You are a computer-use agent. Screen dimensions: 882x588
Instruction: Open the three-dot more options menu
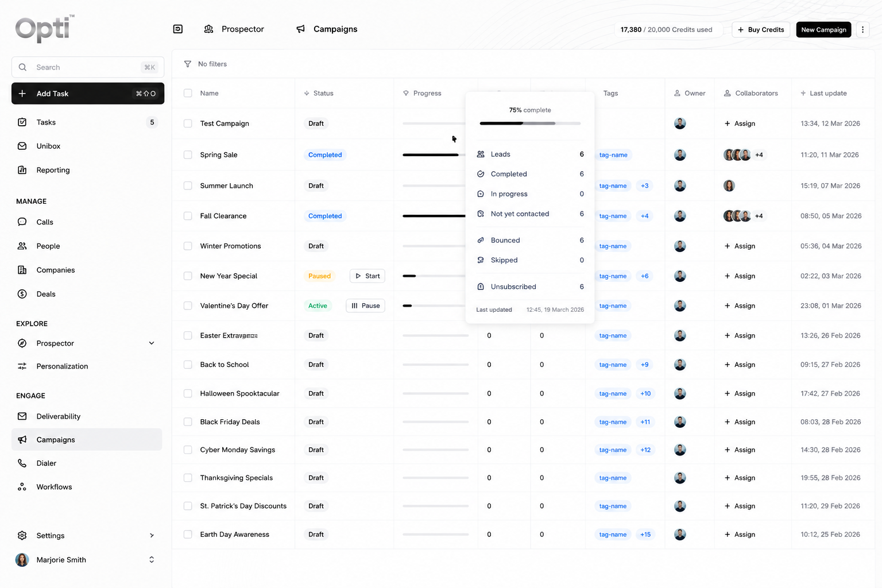(x=862, y=29)
